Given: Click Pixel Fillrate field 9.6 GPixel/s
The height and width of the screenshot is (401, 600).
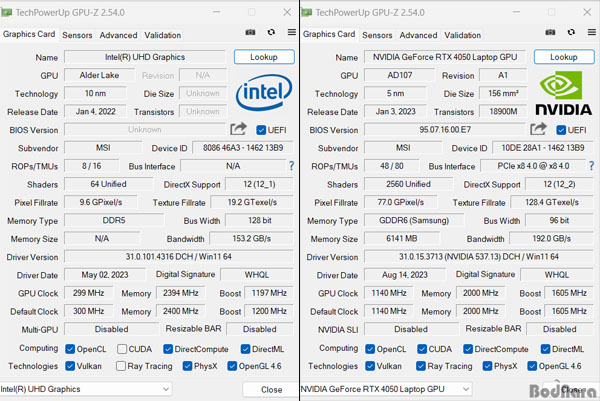Looking at the screenshot, I should coord(101,202).
